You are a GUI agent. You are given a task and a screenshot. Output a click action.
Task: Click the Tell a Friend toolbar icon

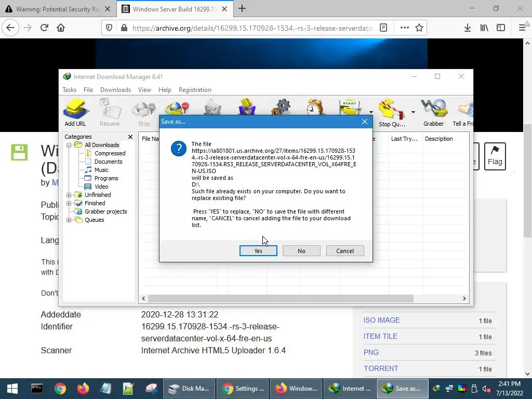click(x=463, y=113)
